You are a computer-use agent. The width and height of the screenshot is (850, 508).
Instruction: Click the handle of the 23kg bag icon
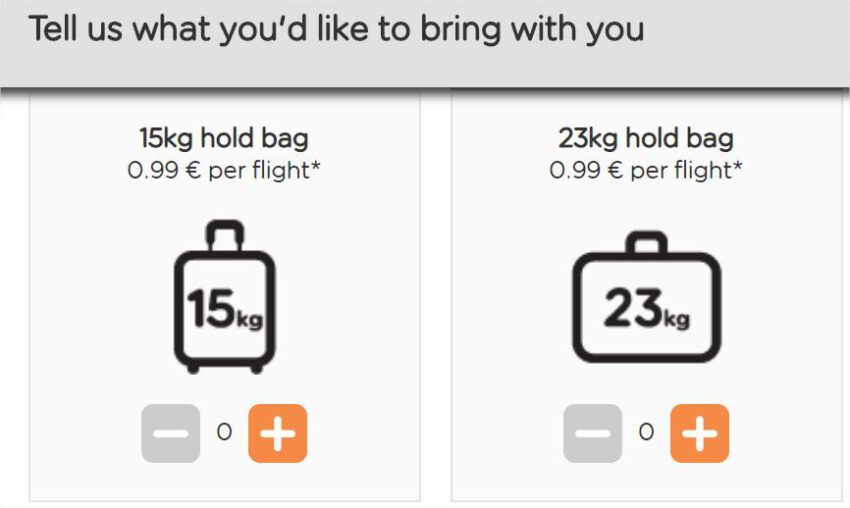point(647,243)
